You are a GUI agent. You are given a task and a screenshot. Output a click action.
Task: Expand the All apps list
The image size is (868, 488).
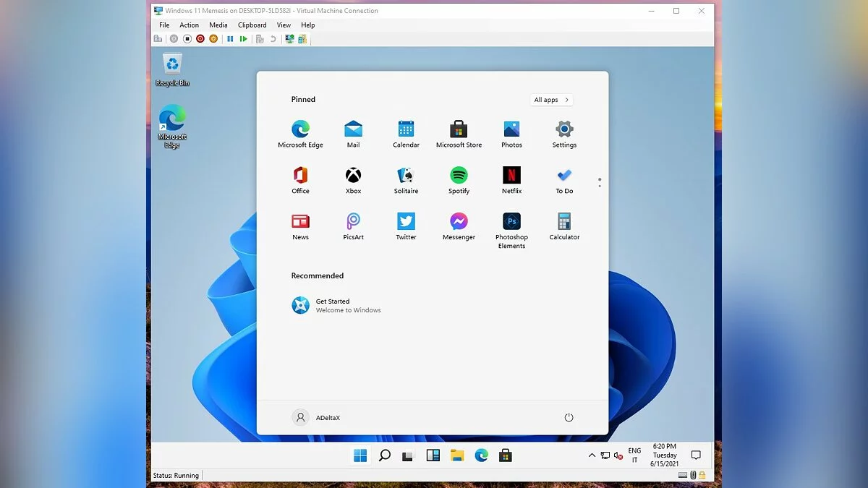pyautogui.click(x=551, y=100)
